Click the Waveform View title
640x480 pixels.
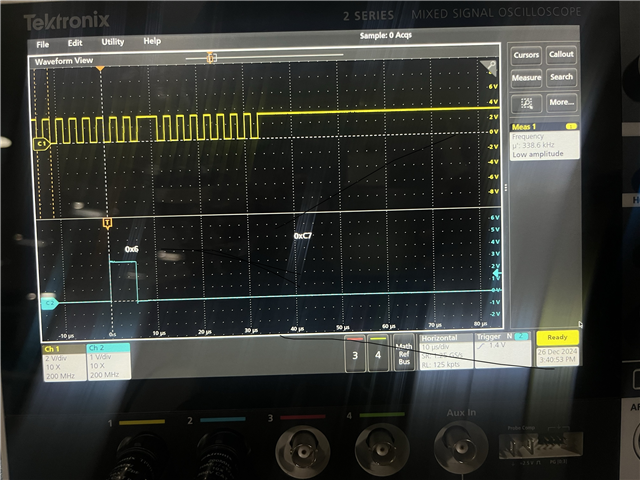coord(64,61)
